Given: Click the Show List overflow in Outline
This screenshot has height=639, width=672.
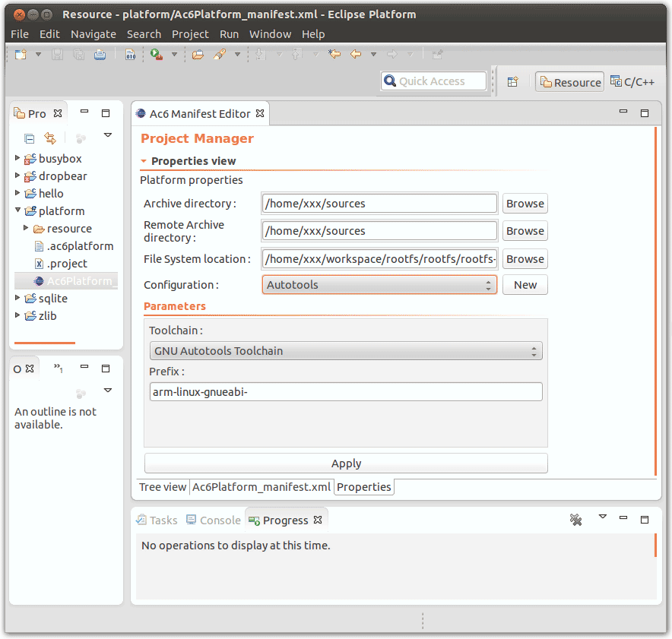Looking at the screenshot, I should coord(58,368).
